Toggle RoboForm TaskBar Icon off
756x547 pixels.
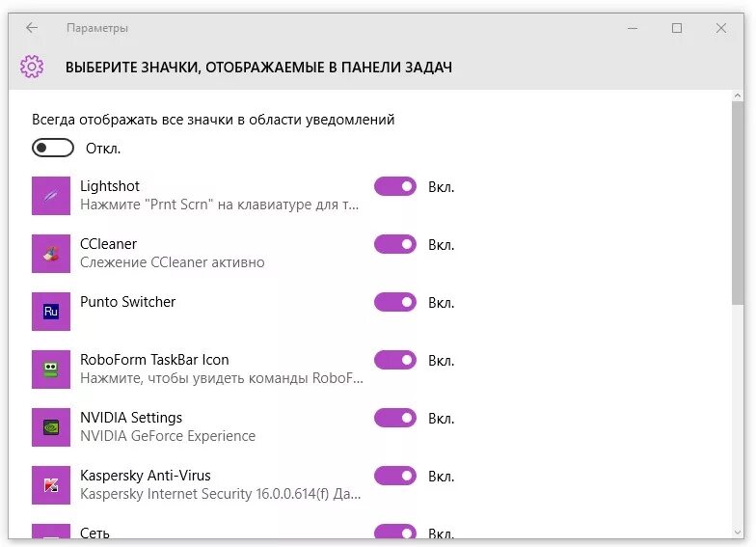394,360
